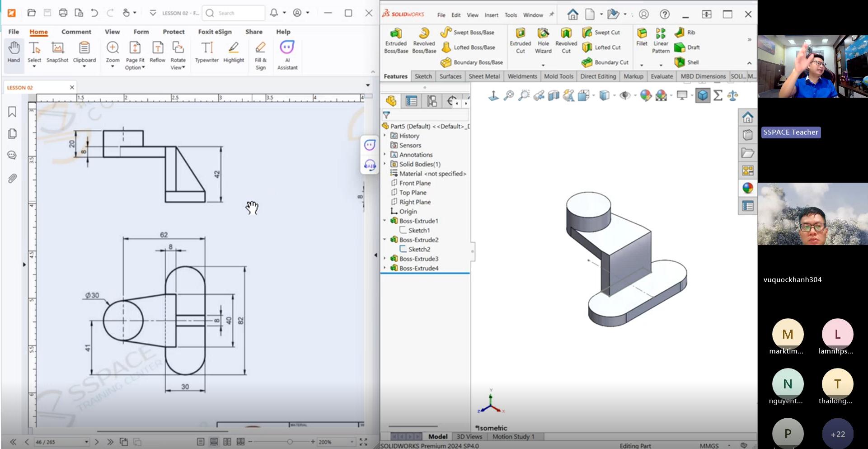Viewport: 868px width, 449px height.
Task: Open the Tools menu in SolidWorks
Action: click(511, 15)
